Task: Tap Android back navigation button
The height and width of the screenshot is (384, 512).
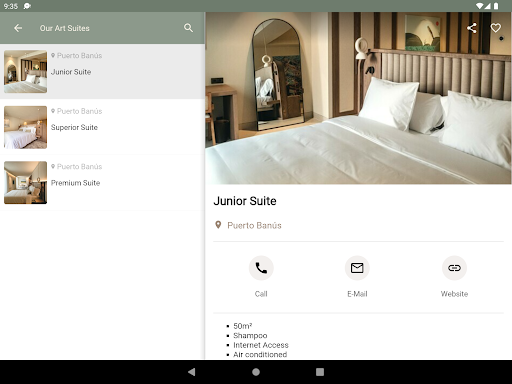Action: (x=191, y=372)
